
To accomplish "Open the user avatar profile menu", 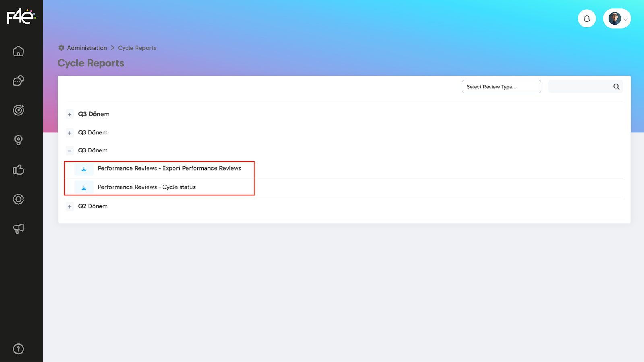I will [x=617, y=19].
